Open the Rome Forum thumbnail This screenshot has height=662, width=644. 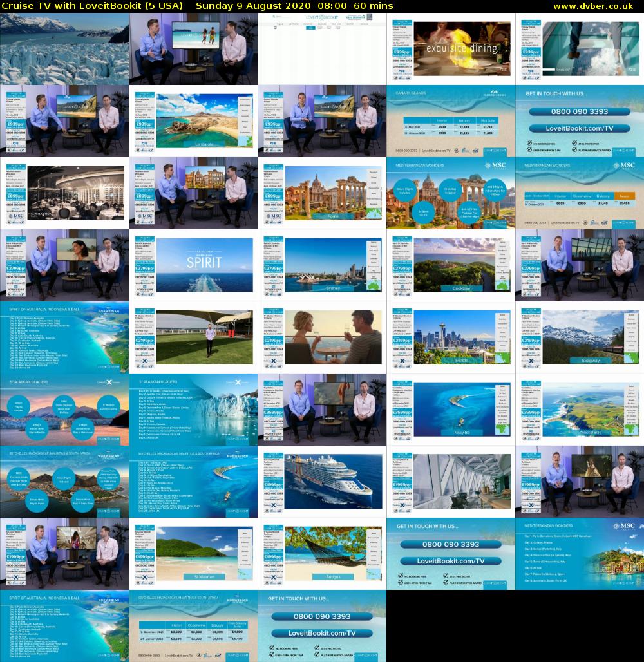coord(322,193)
